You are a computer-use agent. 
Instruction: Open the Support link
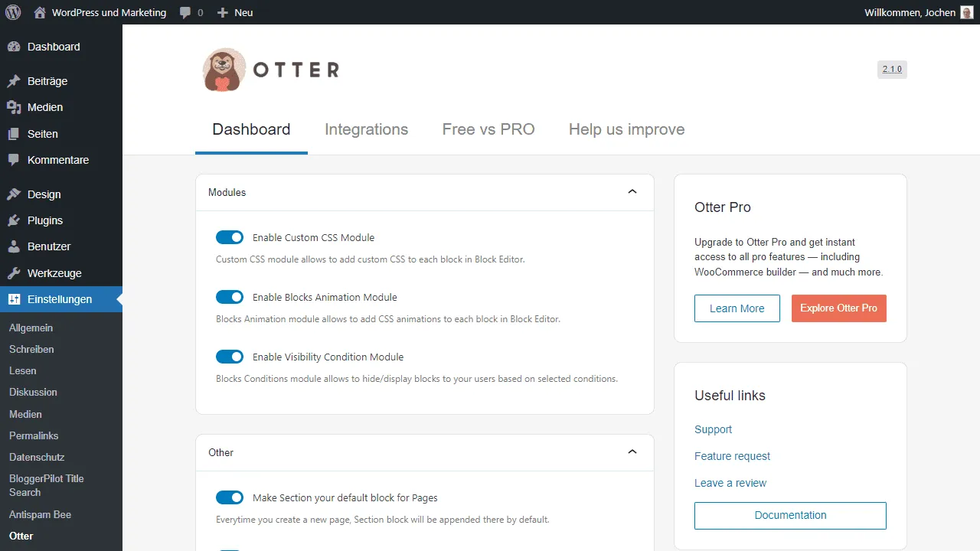coord(713,429)
